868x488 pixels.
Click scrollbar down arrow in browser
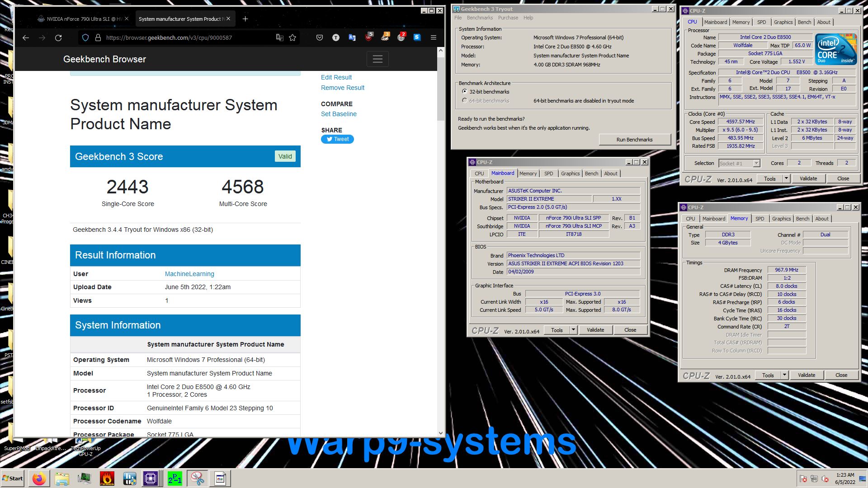(x=440, y=433)
